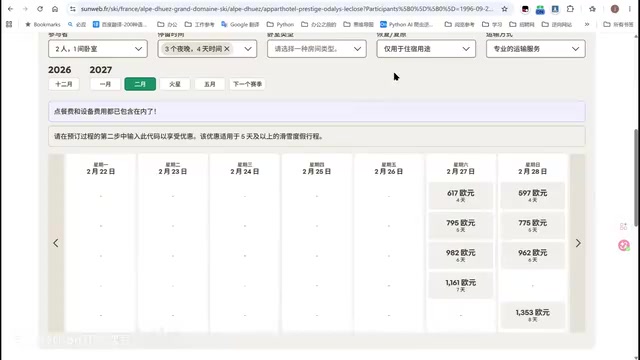Image resolution: width=640 pixels, height=360 pixels.
Task: Open the Google 翻译 bookmark
Action: 240,24
